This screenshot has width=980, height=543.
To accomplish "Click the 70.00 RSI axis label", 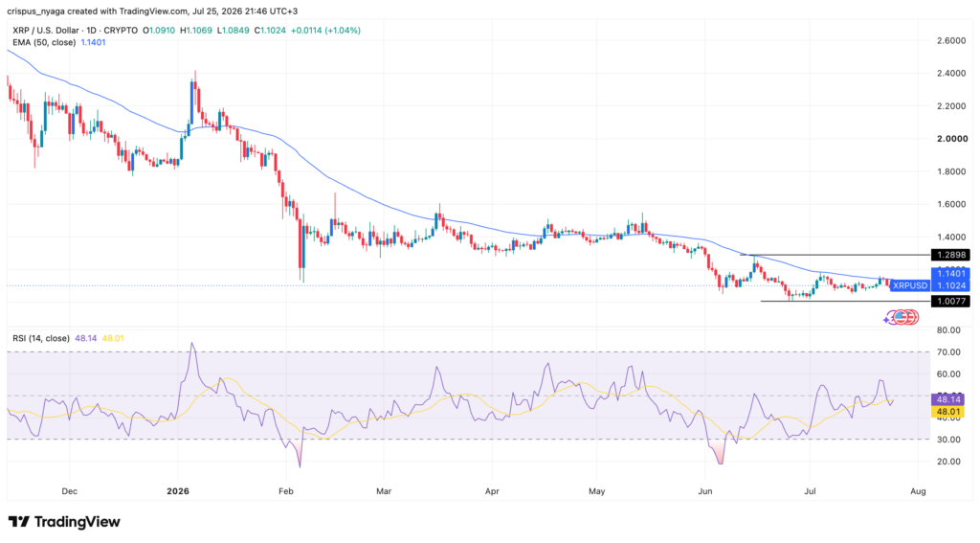I will coord(948,352).
